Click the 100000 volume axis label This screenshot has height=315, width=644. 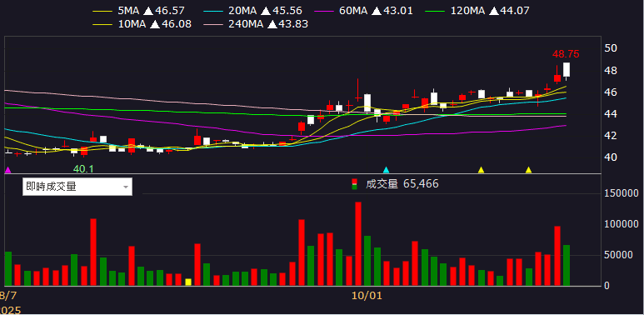(622, 224)
